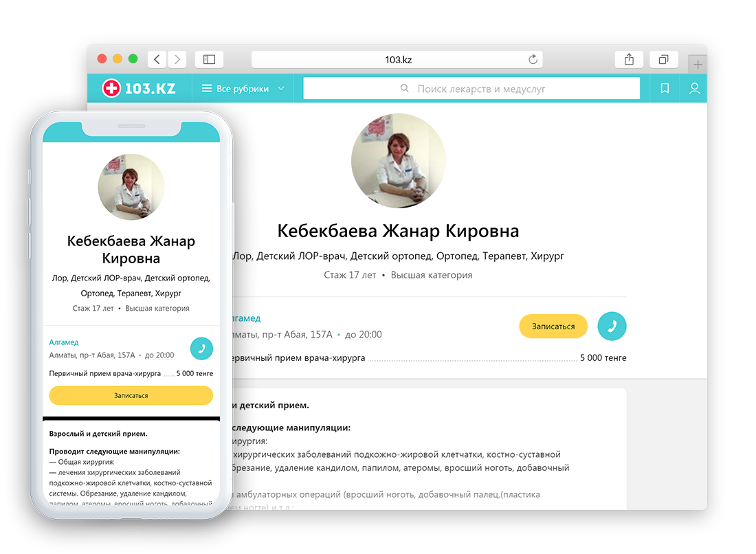Click the 103.KZ logo
The width and height of the screenshot is (756, 554).
pos(139,88)
